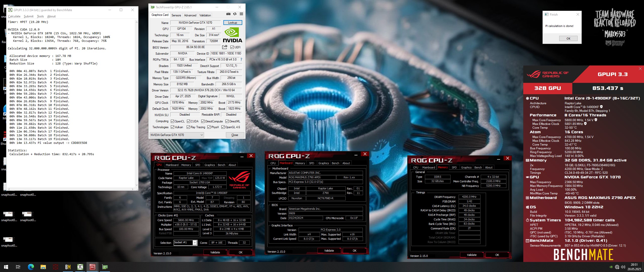644x272 pixels.
Task: Open the volume tray icon
Action: coord(623,267)
